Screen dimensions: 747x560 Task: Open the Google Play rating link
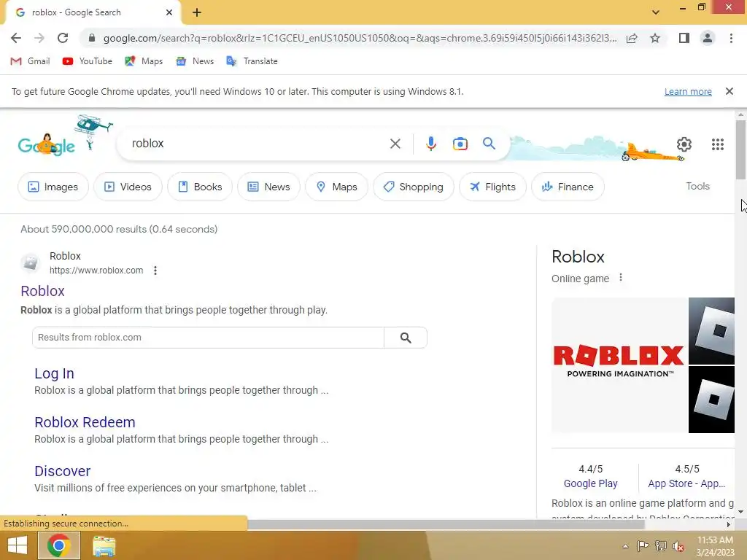[590, 483]
